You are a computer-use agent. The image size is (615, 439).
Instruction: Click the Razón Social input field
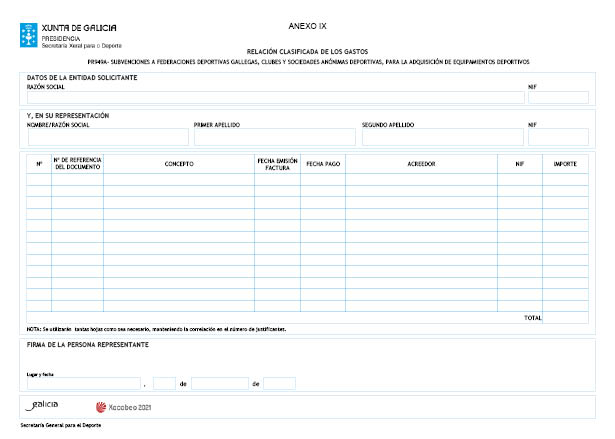273,98
